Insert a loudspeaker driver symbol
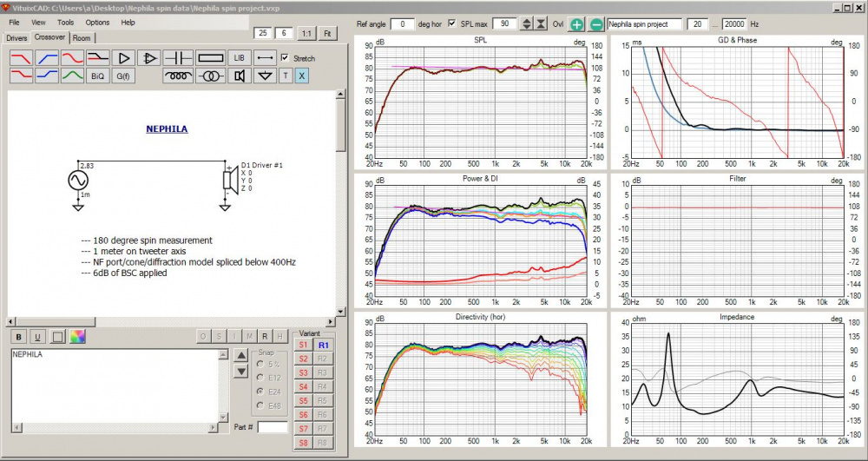 pyautogui.click(x=239, y=76)
